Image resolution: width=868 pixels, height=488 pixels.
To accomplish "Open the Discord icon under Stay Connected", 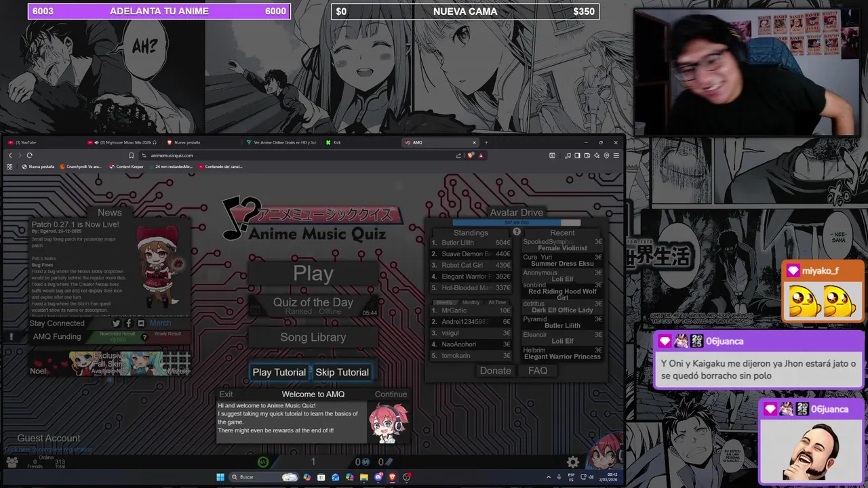I will [141, 323].
